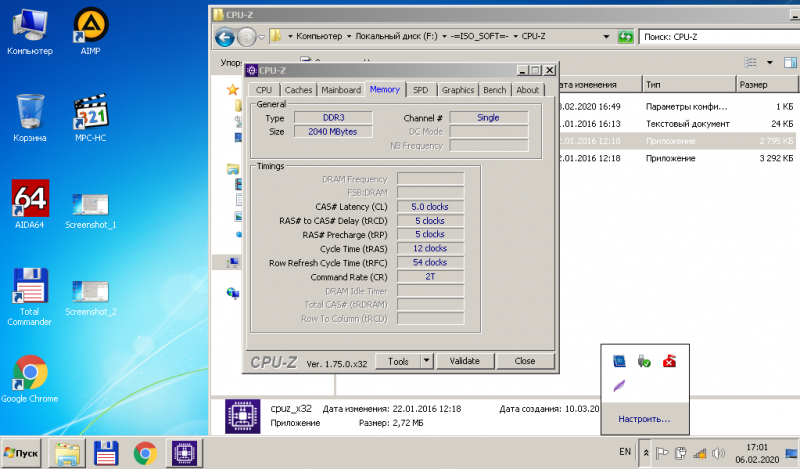Viewport: 800px width, 469px height.
Task: Click the Validate button
Action: [x=464, y=361]
